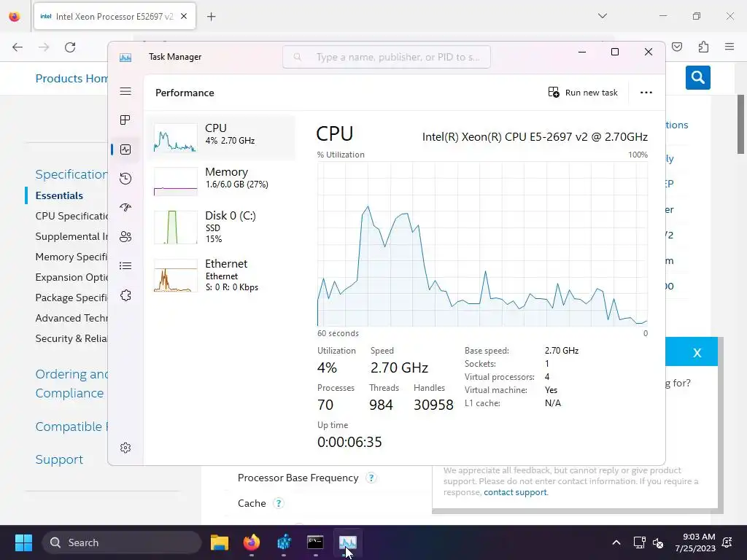Image resolution: width=747 pixels, height=560 pixels.
Task: Open the Details page icon
Action: (125, 265)
